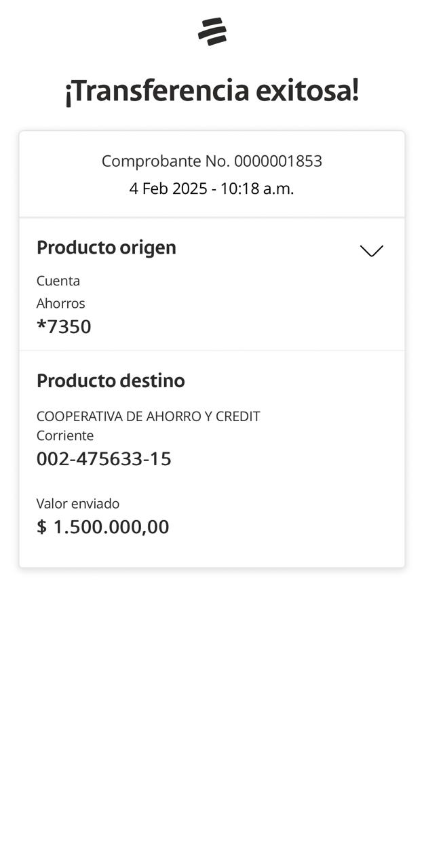Click the "Ahorros" account type

[x=61, y=303]
